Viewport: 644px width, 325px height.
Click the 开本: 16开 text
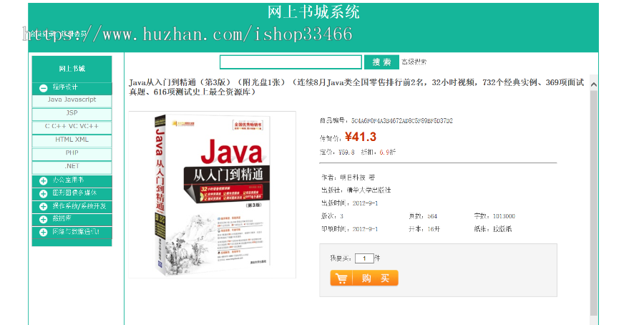pyautogui.click(x=424, y=229)
